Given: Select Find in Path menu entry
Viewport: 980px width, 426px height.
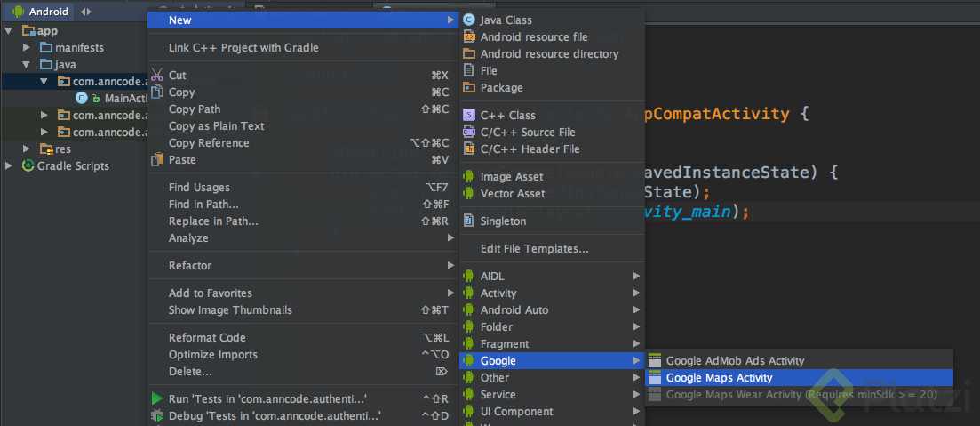Looking at the screenshot, I should (x=303, y=204).
